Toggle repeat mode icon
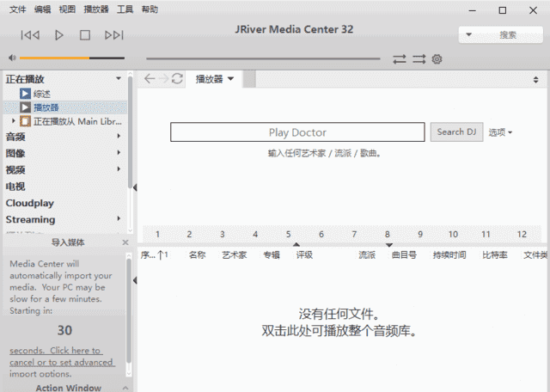Image resolution: width=550 pixels, height=392 pixels. pyautogui.click(x=399, y=59)
